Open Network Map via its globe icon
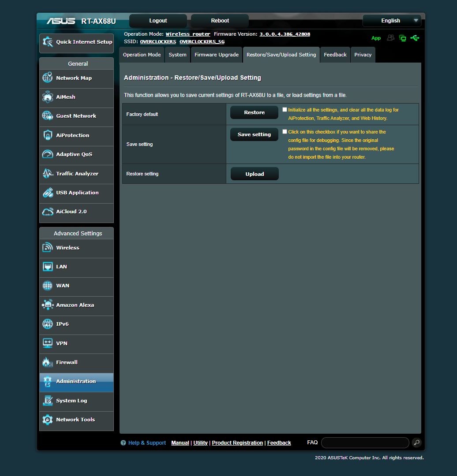457x476 pixels. (x=48, y=78)
